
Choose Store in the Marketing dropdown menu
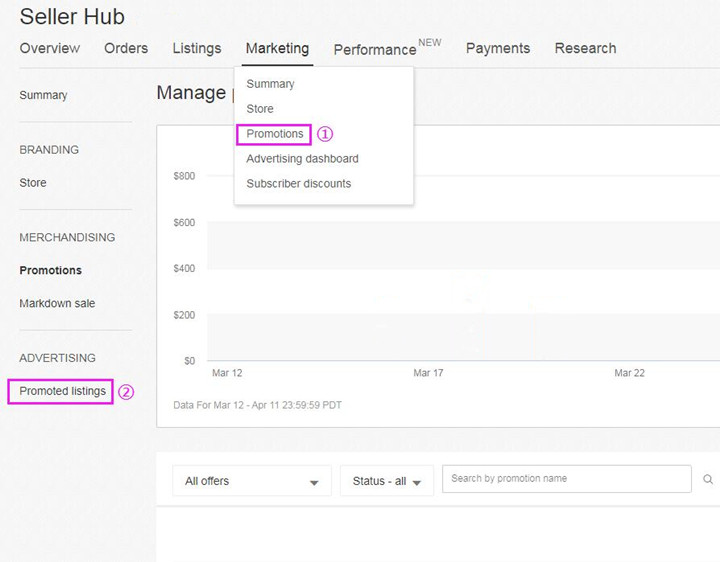click(260, 109)
